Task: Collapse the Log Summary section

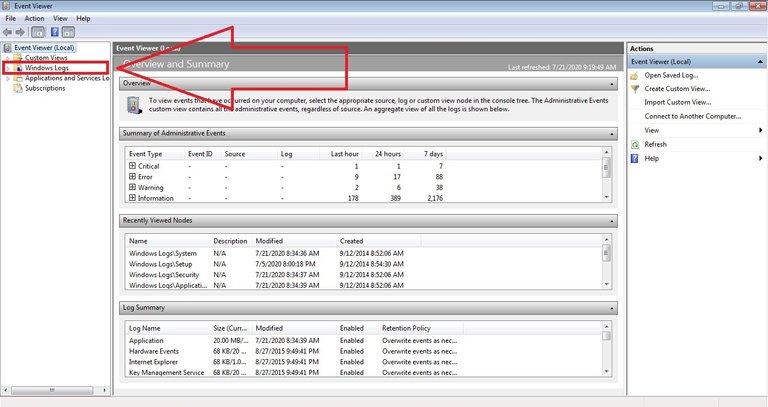Action: point(612,309)
